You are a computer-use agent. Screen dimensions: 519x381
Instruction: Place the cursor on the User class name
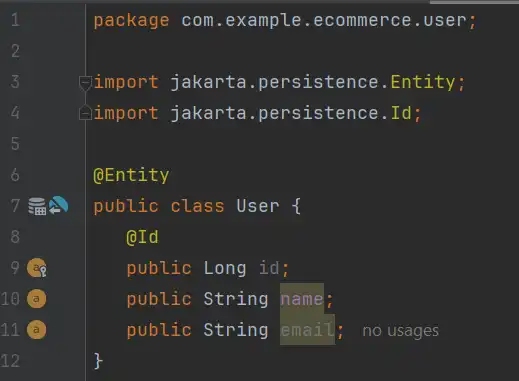(258, 206)
